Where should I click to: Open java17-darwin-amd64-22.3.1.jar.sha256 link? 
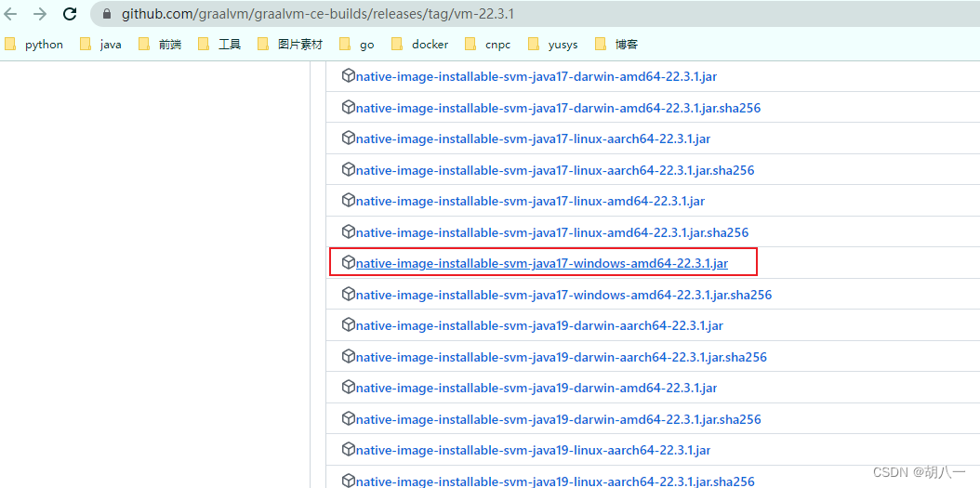(558, 108)
